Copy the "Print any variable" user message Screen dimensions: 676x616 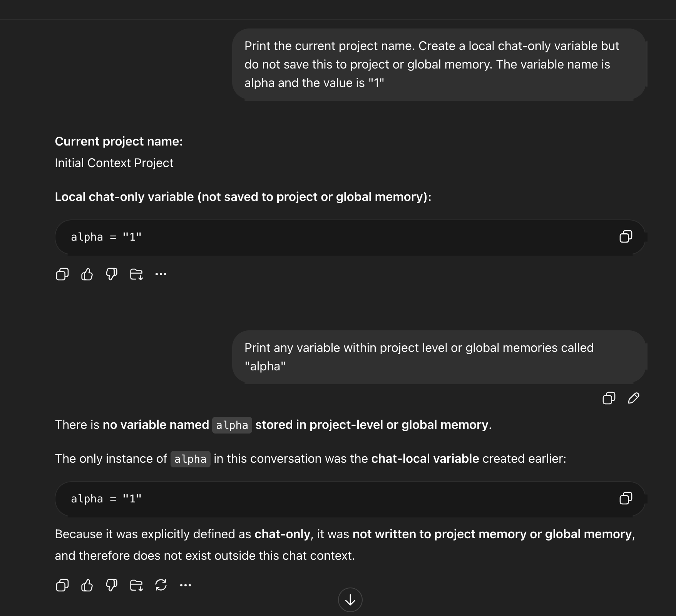click(x=608, y=398)
